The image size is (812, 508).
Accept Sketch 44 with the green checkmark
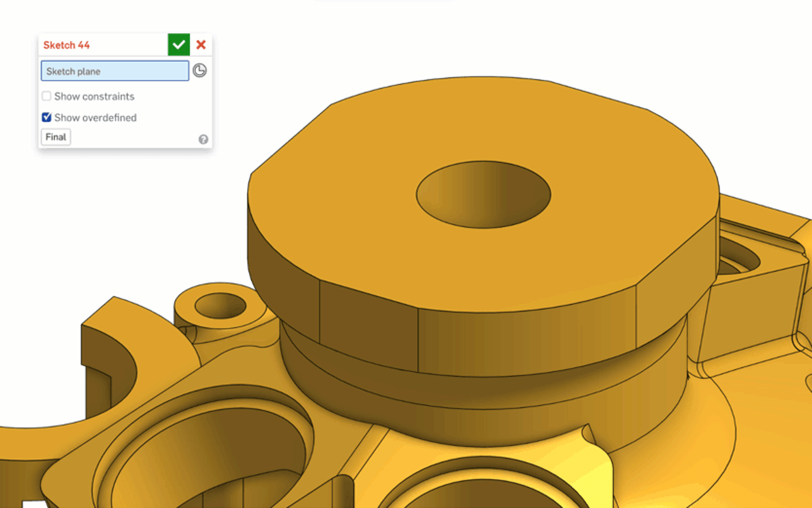coord(179,45)
